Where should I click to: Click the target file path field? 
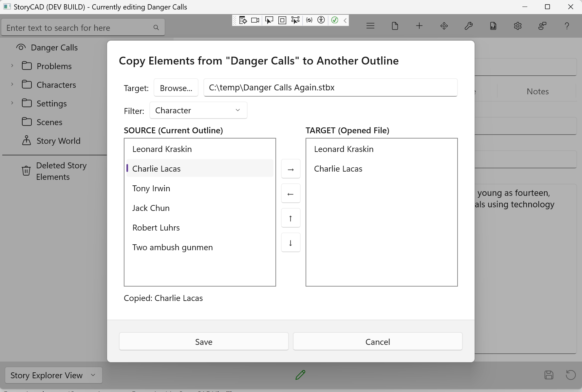tap(330, 87)
